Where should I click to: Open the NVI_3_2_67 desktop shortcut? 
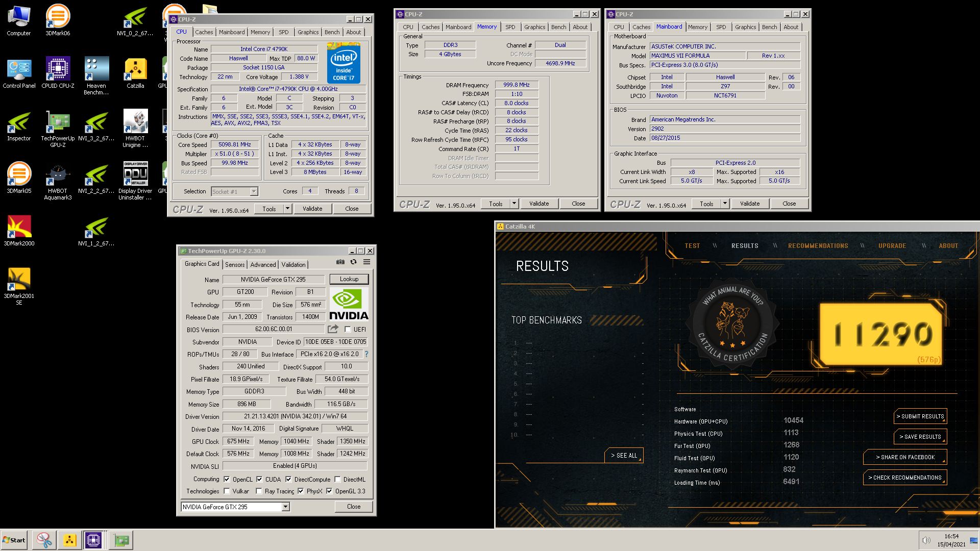coord(96,127)
